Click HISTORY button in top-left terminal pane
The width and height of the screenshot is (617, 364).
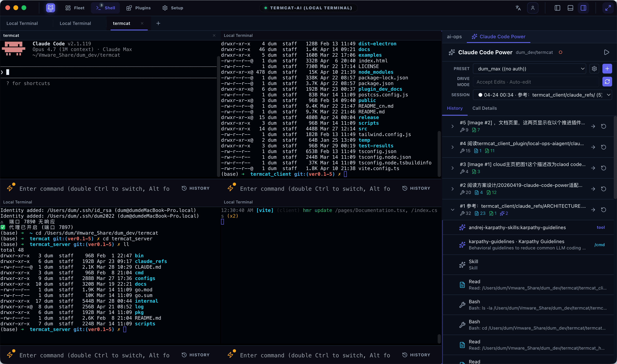(x=196, y=188)
